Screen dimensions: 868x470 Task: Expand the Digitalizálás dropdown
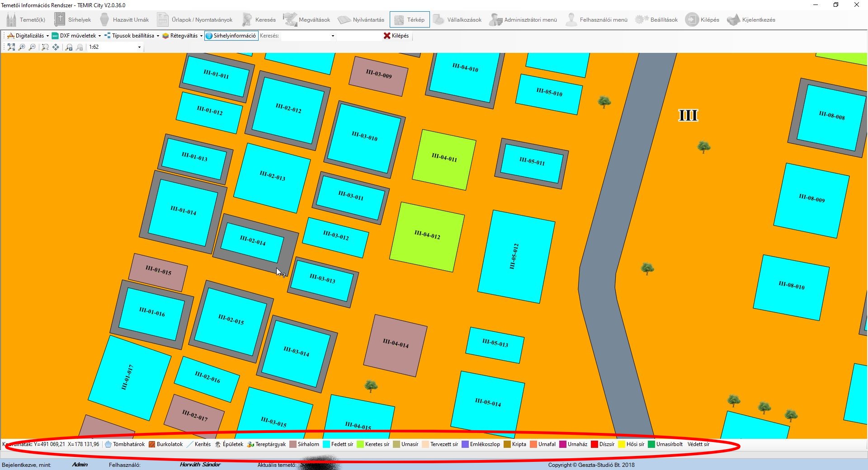coord(28,36)
